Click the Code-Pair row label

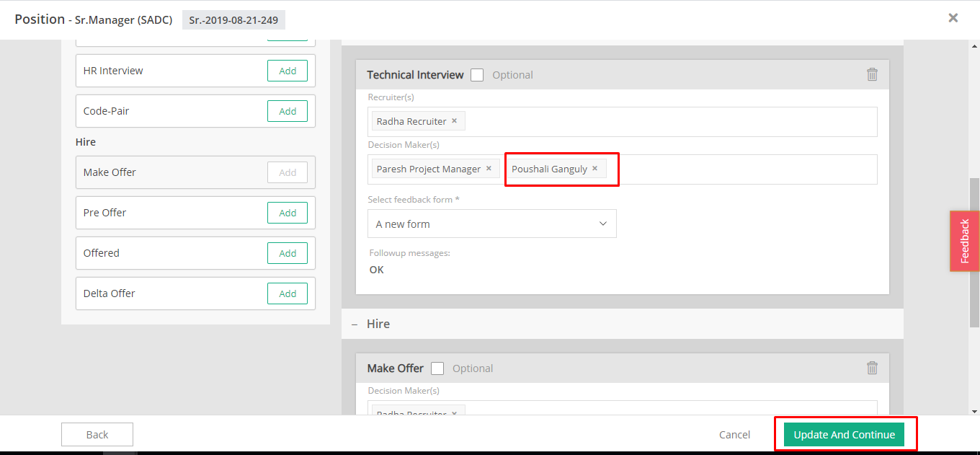tap(106, 111)
